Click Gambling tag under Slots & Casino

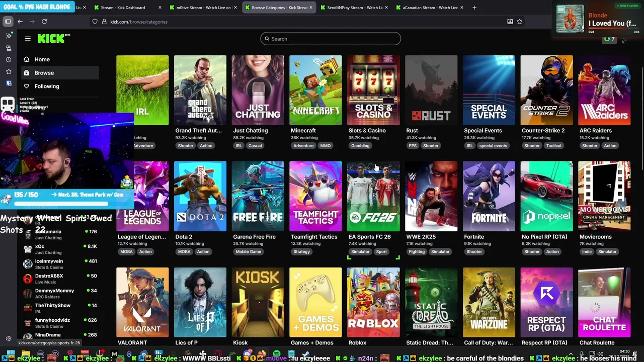pyautogui.click(x=360, y=146)
